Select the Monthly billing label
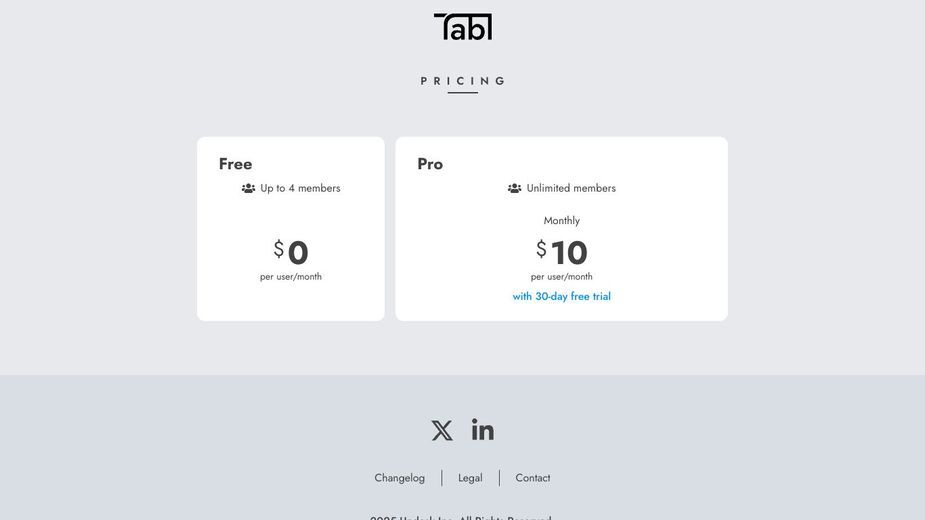The image size is (925, 520). (x=562, y=220)
